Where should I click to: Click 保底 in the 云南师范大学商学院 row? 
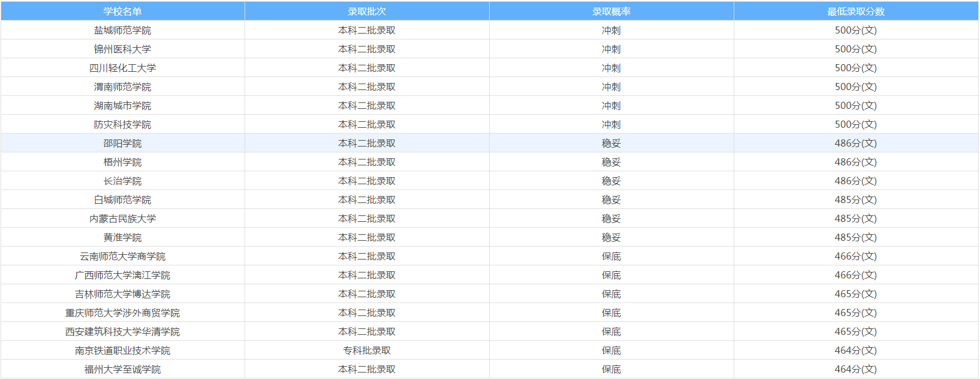611,256
